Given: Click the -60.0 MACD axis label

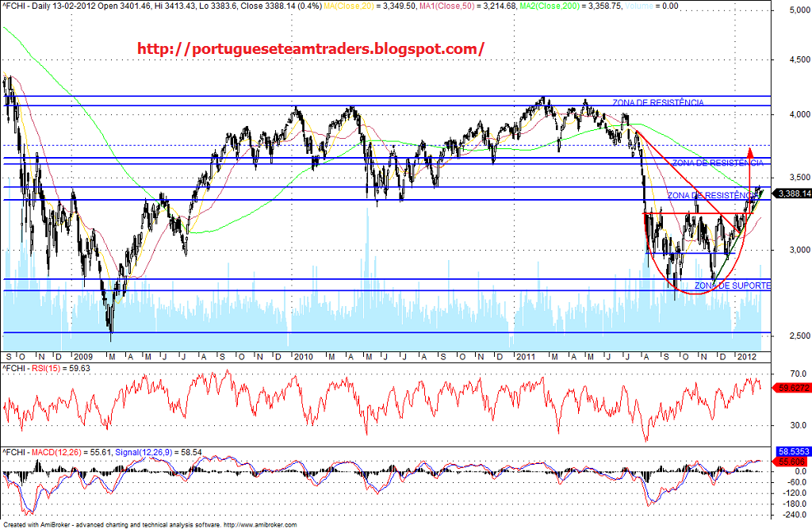Looking at the screenshot, I should coord(797,482).
